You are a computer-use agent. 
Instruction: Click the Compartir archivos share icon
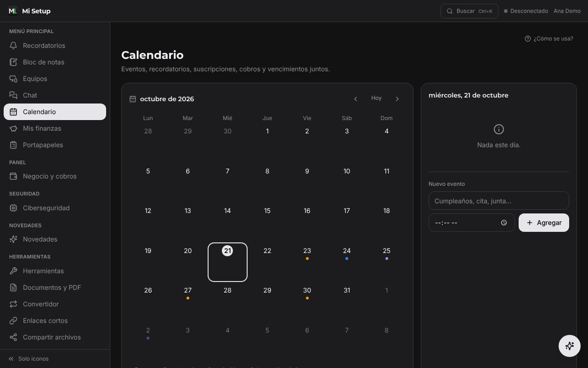(x=13, y=337)
